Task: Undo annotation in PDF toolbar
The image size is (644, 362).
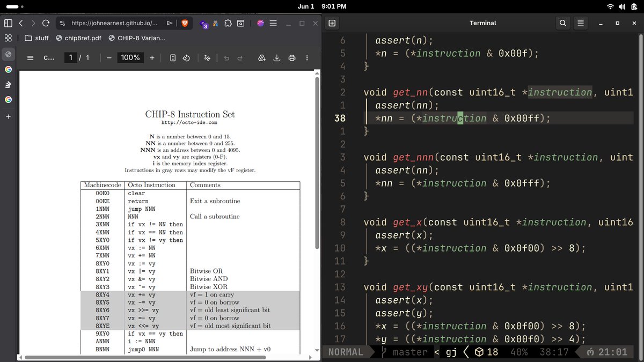Action: pos(226,58)
